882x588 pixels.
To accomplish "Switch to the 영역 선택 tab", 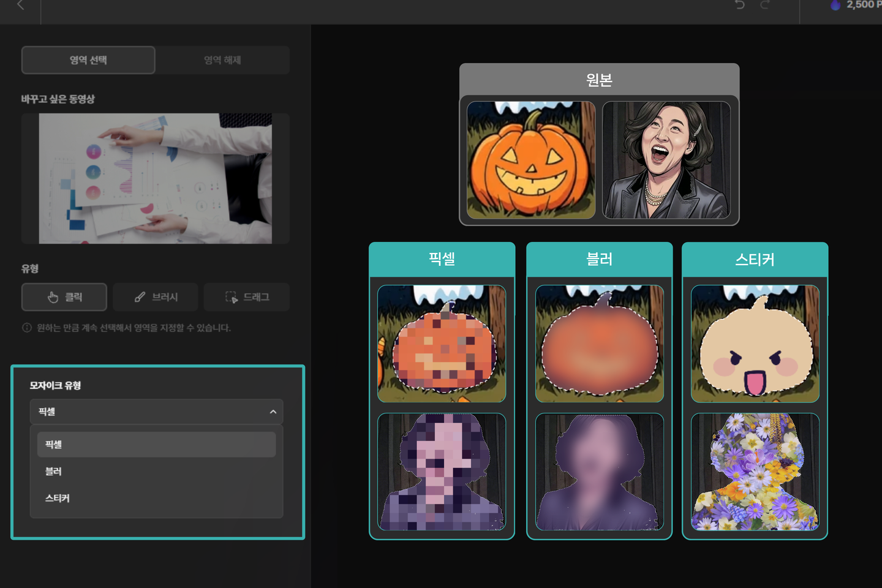I will click(88, 60).
